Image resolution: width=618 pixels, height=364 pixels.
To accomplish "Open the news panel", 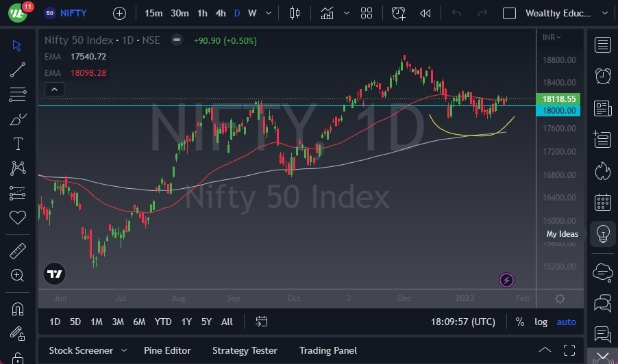I will tap(603, 108).
